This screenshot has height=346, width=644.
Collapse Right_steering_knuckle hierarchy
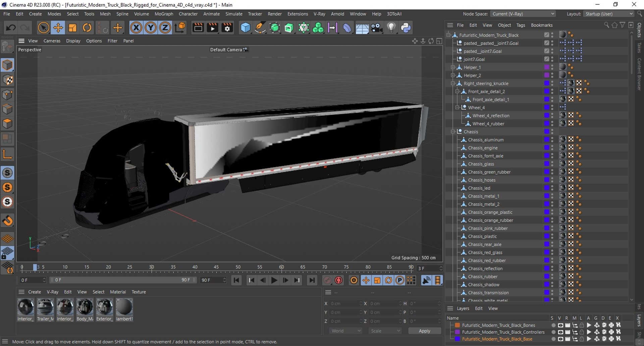click(x=453, y=83)
